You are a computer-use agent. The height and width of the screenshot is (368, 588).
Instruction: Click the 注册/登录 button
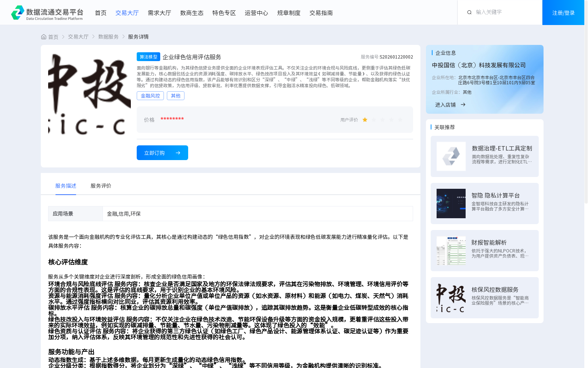(563, 13)
